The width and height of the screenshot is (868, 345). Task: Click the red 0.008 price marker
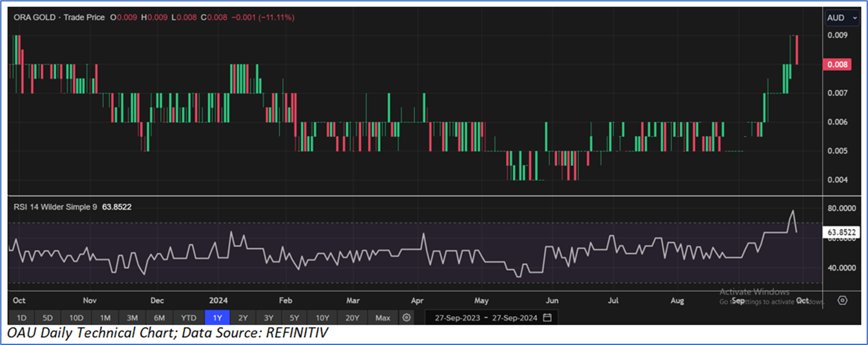pyautogui.click(x=838, y=64)
